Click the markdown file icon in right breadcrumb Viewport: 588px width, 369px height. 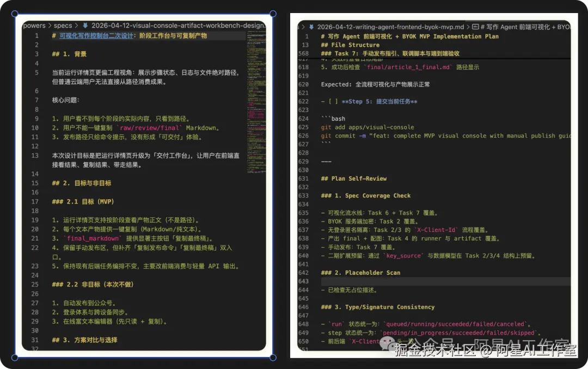311,27
